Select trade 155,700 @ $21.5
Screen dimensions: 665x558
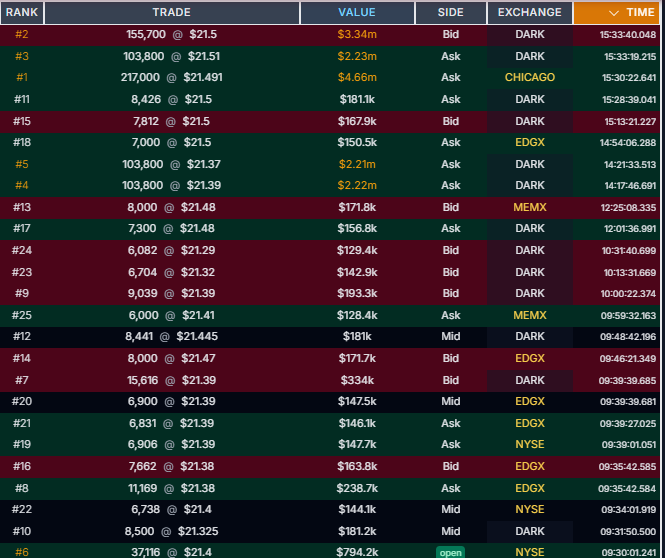point(172,34)
